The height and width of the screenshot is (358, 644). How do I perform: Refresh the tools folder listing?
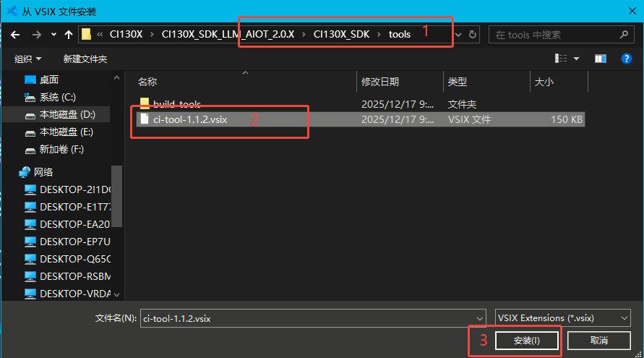coord(473,34)
